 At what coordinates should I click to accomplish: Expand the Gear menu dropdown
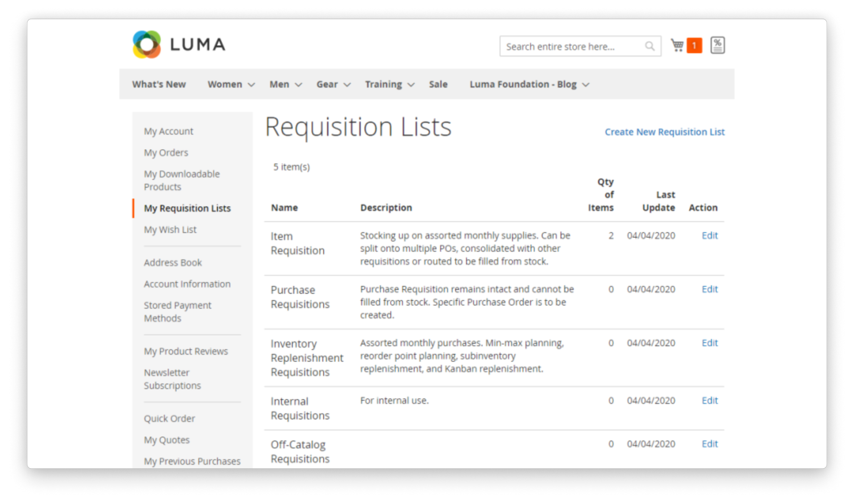[x=347, y=84]
